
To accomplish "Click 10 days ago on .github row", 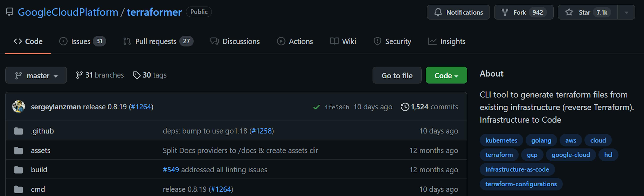I will coord(439,131).
